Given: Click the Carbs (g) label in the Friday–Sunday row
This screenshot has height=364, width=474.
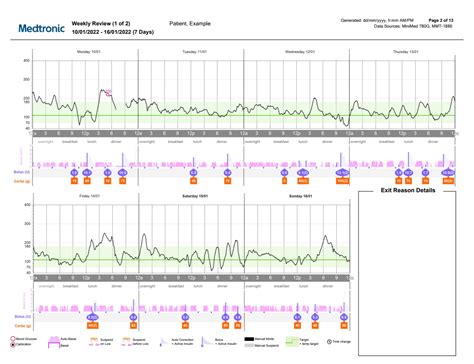Looking at the screenshot, I should click(23, 326).
